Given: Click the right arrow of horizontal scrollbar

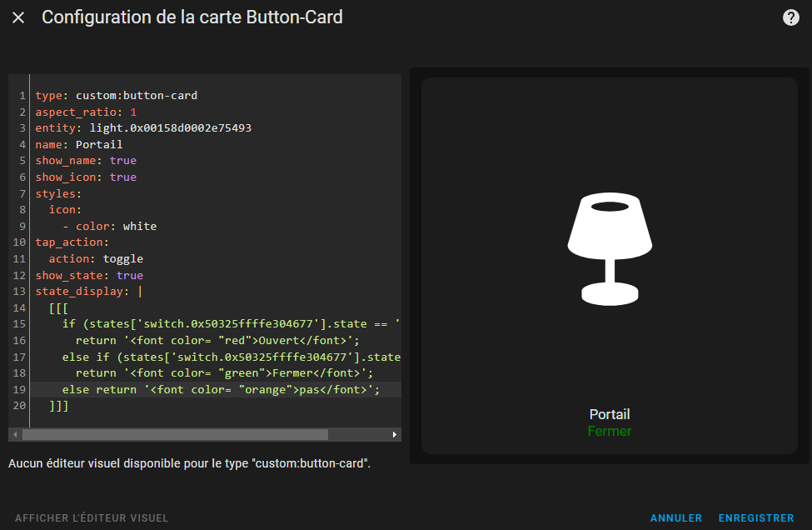Looking at the screenshot, I should pos(395,434).
